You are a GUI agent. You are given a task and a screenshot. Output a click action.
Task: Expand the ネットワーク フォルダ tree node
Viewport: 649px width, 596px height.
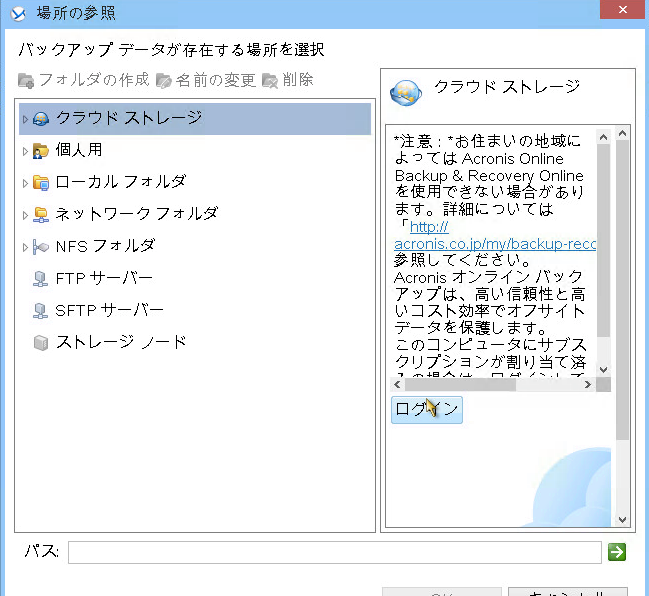pos(25,215)
